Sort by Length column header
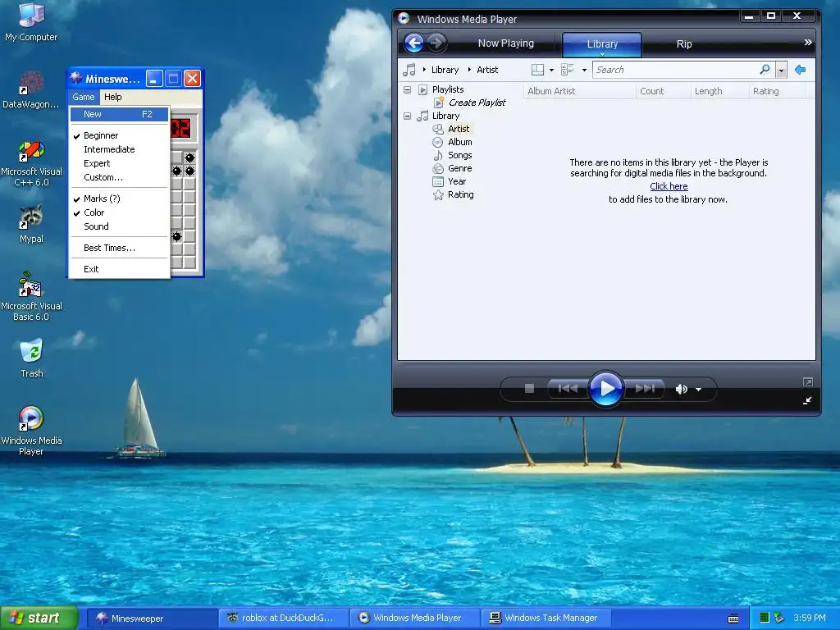 719,91
